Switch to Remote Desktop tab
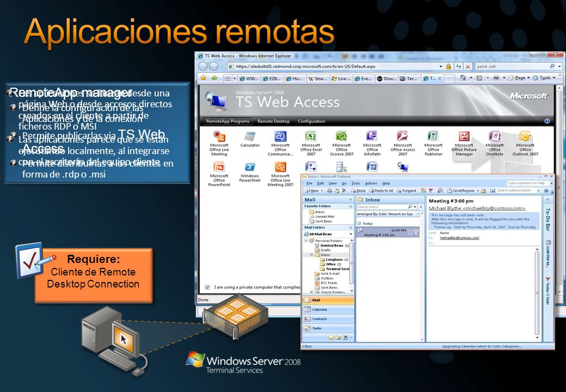The height and width of the screenshot is (392, 566). click(x=274, y=121)
